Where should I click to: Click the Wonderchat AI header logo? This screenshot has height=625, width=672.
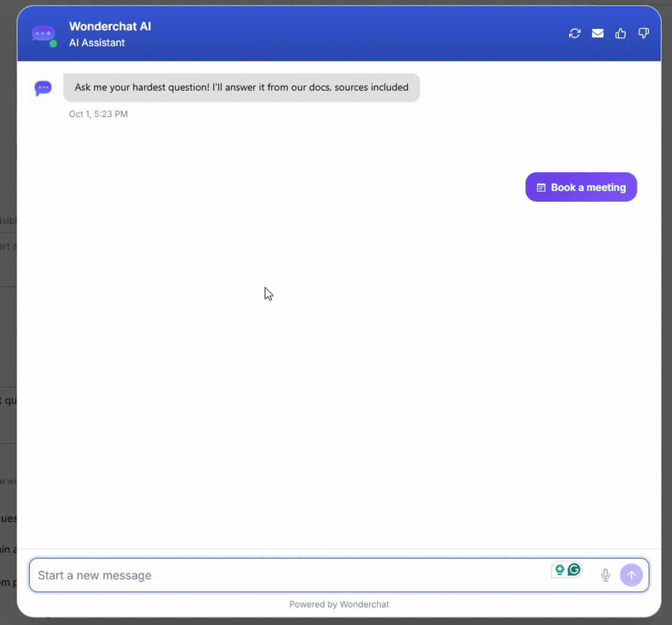point(44,35)
